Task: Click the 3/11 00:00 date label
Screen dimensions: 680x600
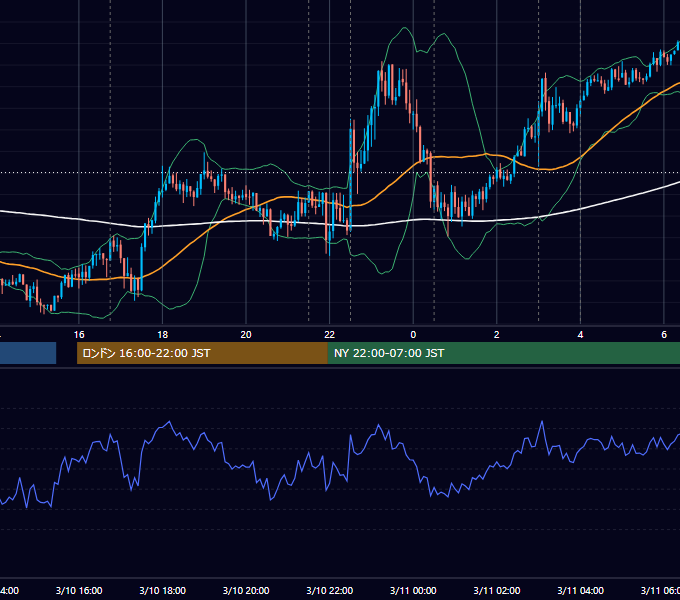Action: pyautogui.click(x=413, y=590)
